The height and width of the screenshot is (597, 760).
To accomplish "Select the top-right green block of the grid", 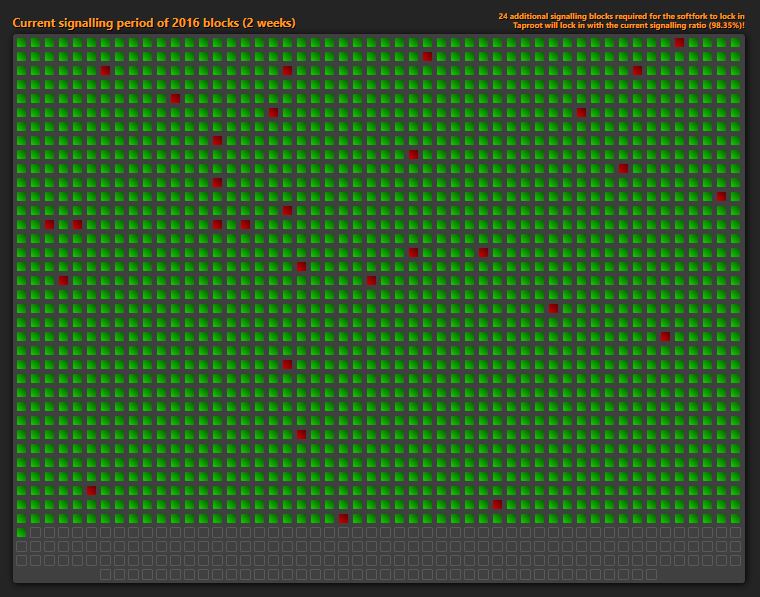I will 735,43.
